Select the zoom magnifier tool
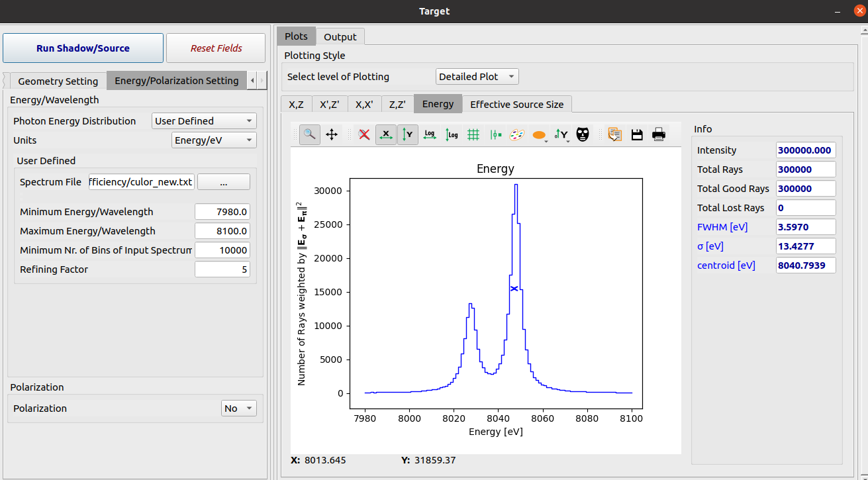 (x=309, y=134)
